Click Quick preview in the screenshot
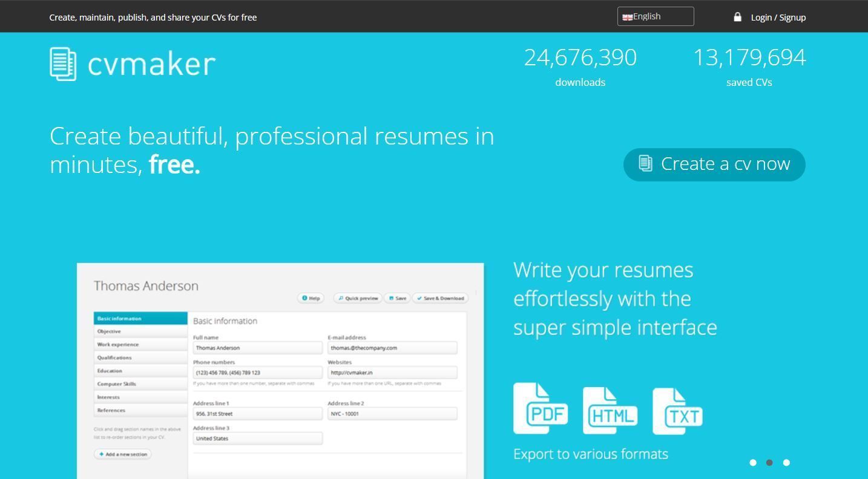 358,298
